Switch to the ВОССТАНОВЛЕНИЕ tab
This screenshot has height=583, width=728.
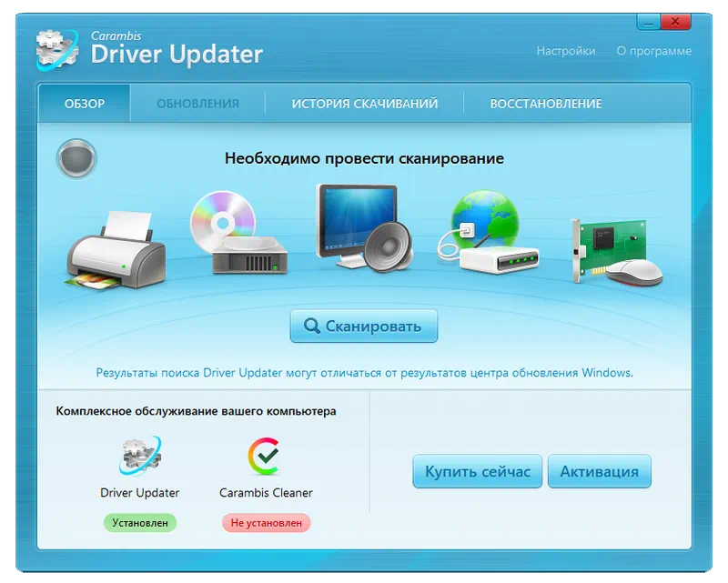[x=546, y=103]
